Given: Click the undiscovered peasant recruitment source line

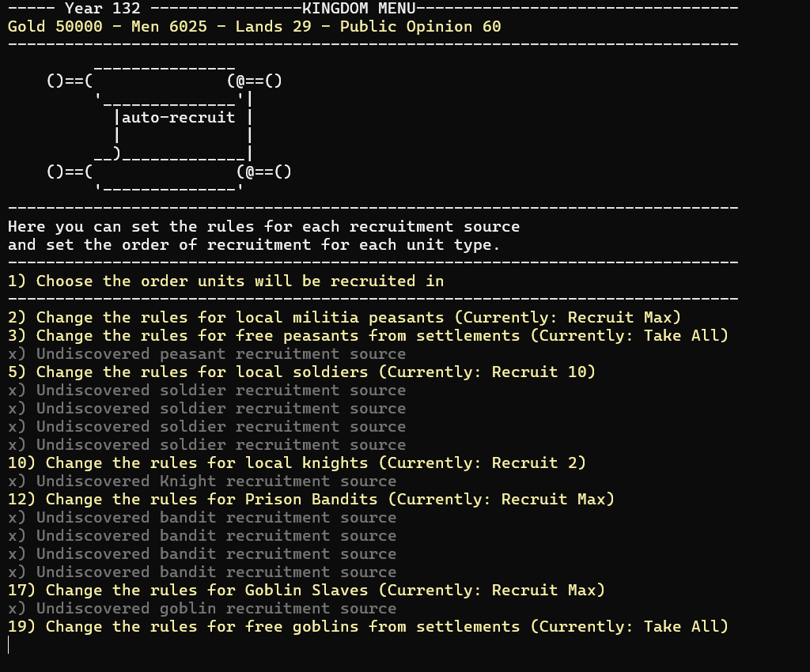Looking at the screenshot, I should pos(206,354).
